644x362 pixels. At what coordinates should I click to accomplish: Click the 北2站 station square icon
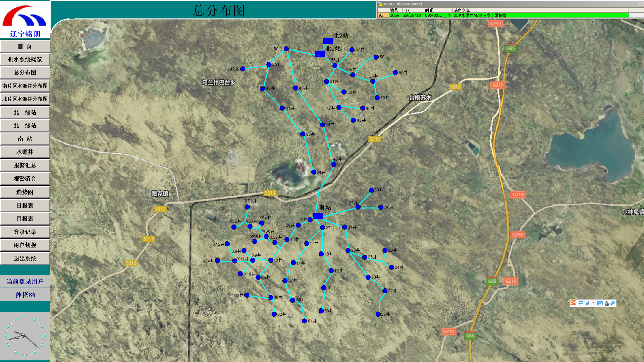pos(327,41)
